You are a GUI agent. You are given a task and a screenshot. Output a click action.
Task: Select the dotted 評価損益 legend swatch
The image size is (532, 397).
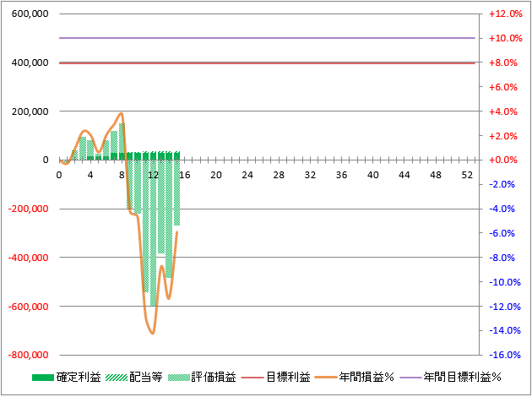click(x=178, y=378)
